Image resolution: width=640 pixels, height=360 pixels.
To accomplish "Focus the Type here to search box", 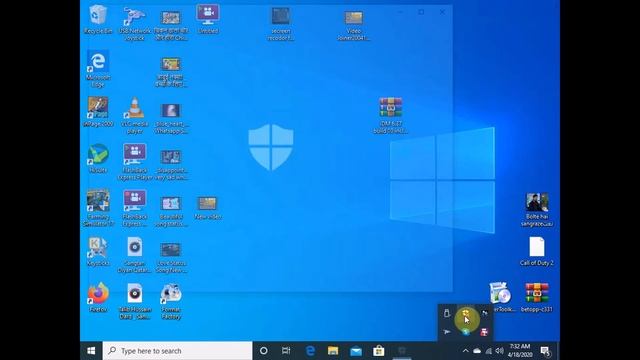I will point(178,351).
